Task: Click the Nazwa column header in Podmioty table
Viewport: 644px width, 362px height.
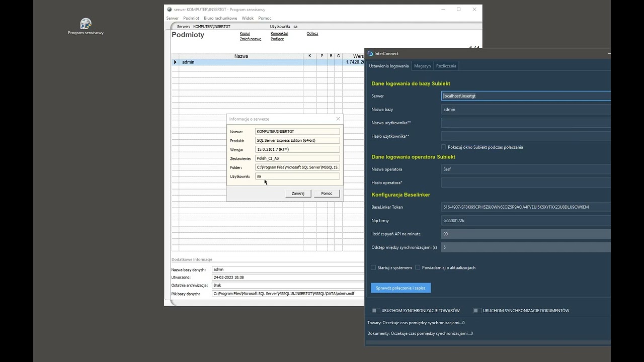Action: coord(241,56)
